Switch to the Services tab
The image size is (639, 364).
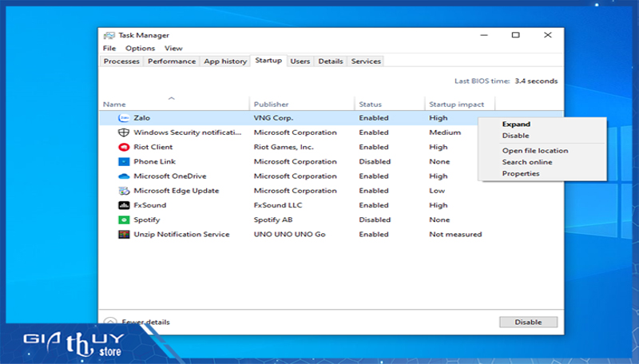[x=366, y=61]
